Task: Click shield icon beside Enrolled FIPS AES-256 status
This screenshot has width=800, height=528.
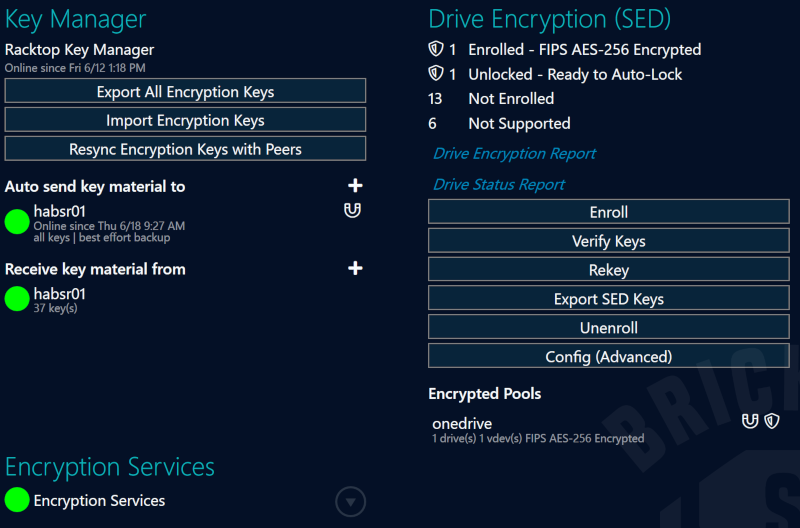Action: [x=435, y=49]
